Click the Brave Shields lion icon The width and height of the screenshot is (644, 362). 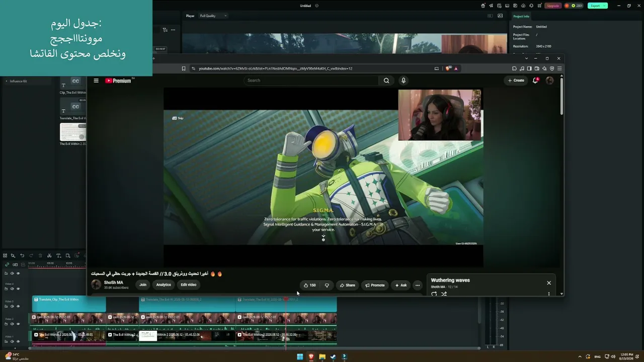click(x=448, y=68)
